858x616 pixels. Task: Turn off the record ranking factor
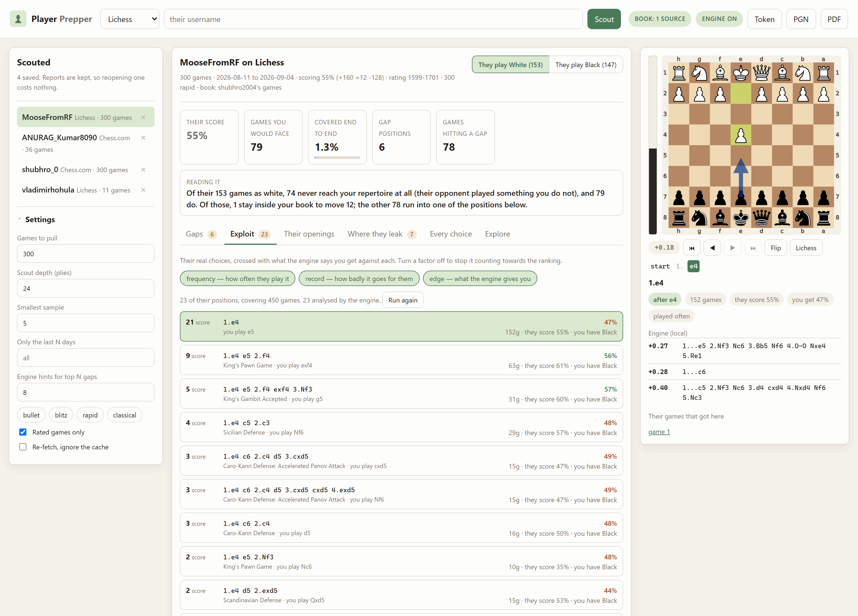coord(359,279)
